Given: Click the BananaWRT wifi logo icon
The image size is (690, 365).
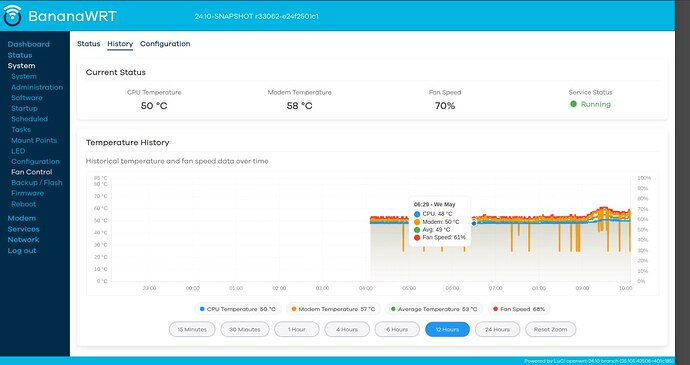Looking at the screenshot, I should (x=12, y=15).
